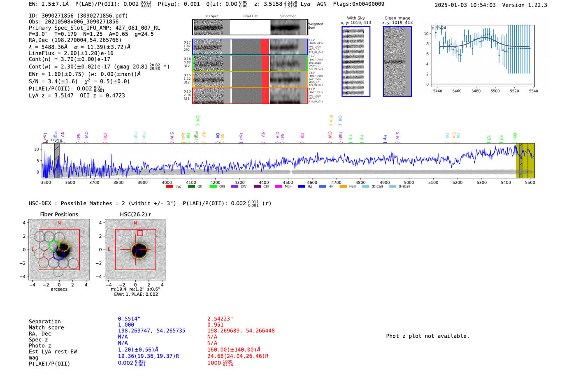Click the red Lyα legend swatch
The width and height of the screenshot is (576, 392).
point(169,187)
